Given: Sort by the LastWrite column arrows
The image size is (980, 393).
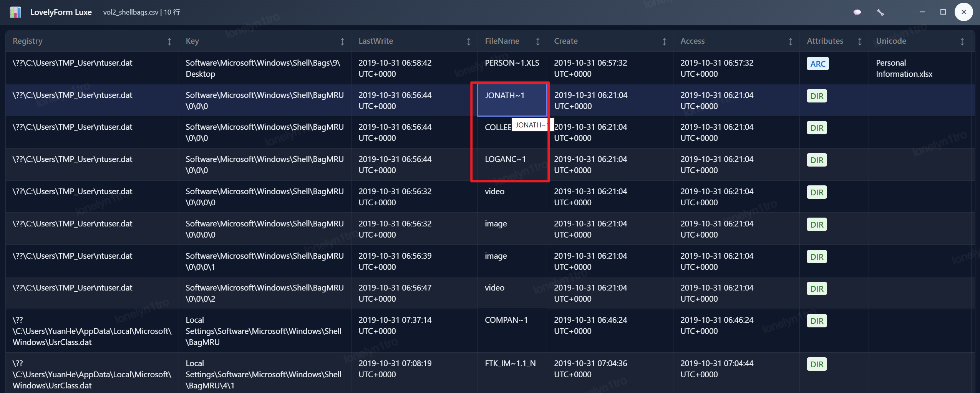Looking at the screenshot, I should (469, 41).
